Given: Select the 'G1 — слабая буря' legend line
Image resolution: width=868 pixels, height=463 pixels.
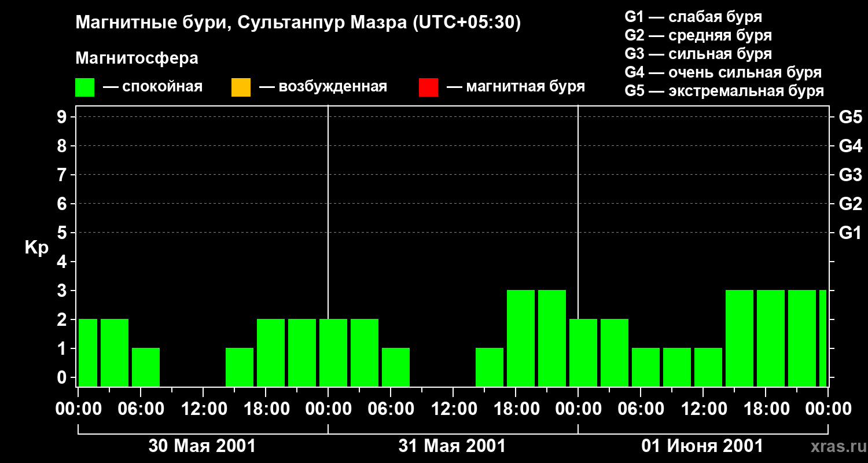Looking at the screenshot, I should coord(693,17).
